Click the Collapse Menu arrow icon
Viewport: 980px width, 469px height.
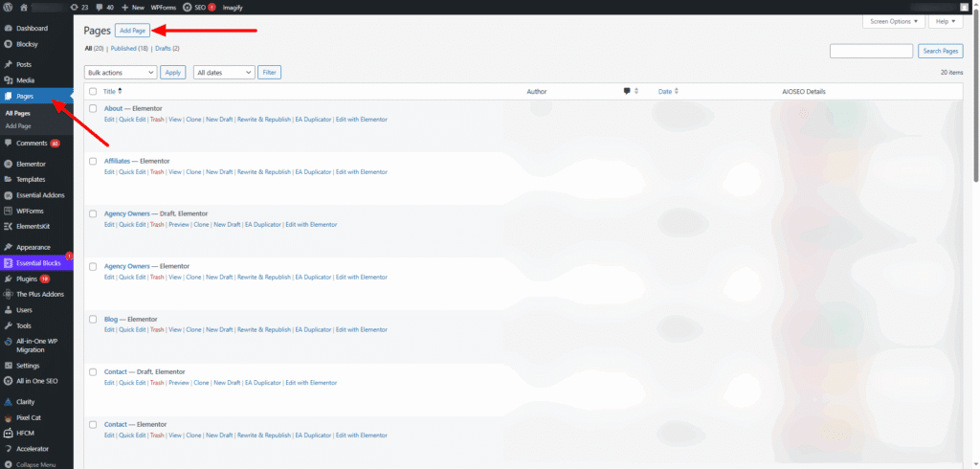[x=8, y=464]
